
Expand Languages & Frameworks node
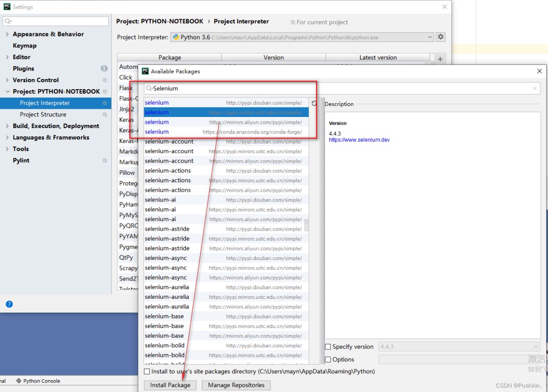click(7, 138)
